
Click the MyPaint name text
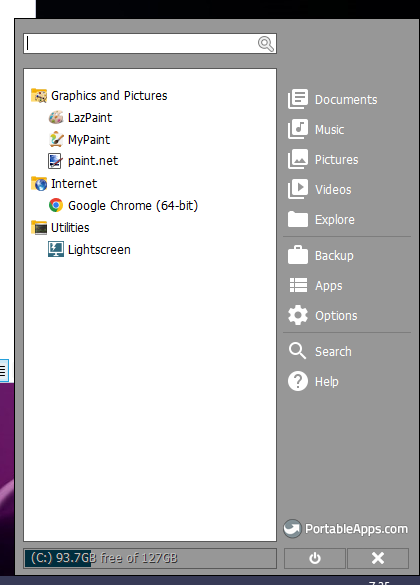click(89, 140)
